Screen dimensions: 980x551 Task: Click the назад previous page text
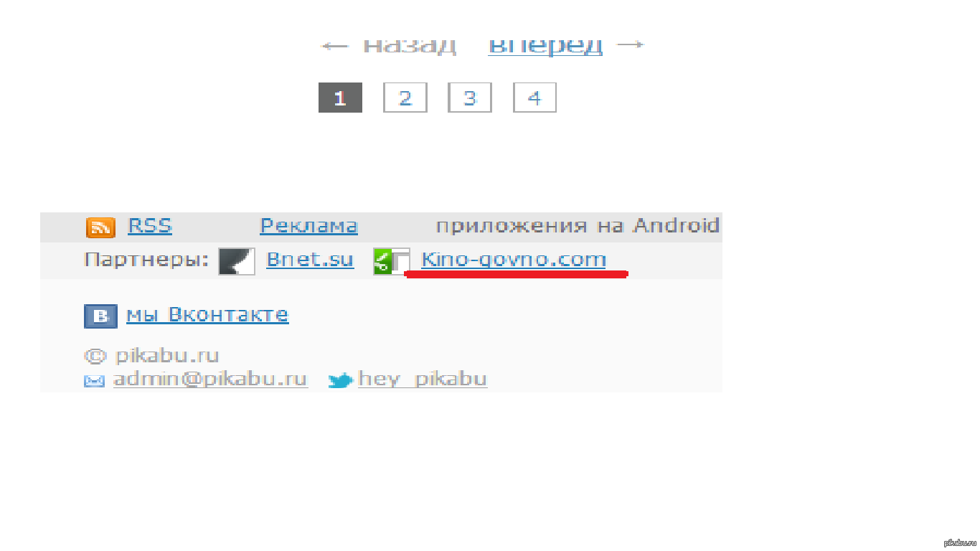point(409,45)
